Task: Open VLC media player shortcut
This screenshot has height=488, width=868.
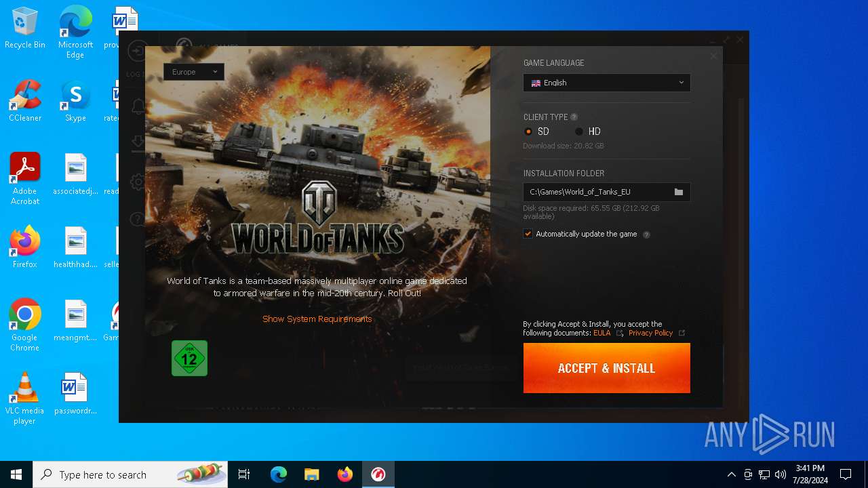Action: coord(25,399)
